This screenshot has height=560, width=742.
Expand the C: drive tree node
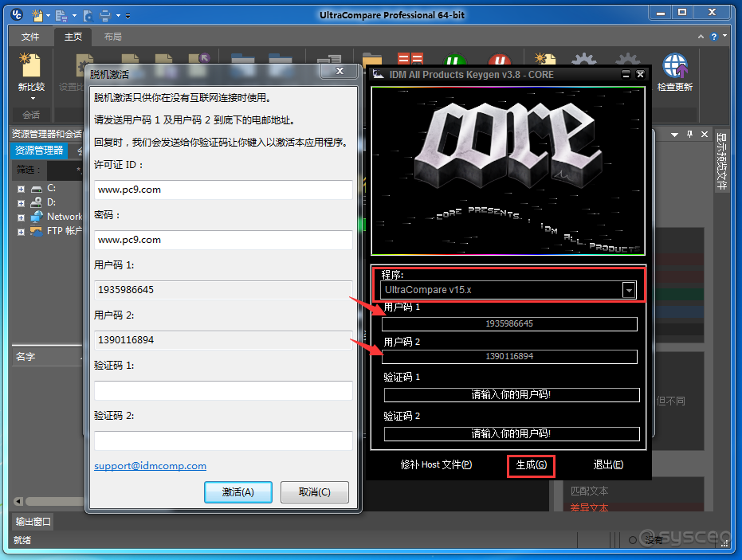[x=21, y=189]
